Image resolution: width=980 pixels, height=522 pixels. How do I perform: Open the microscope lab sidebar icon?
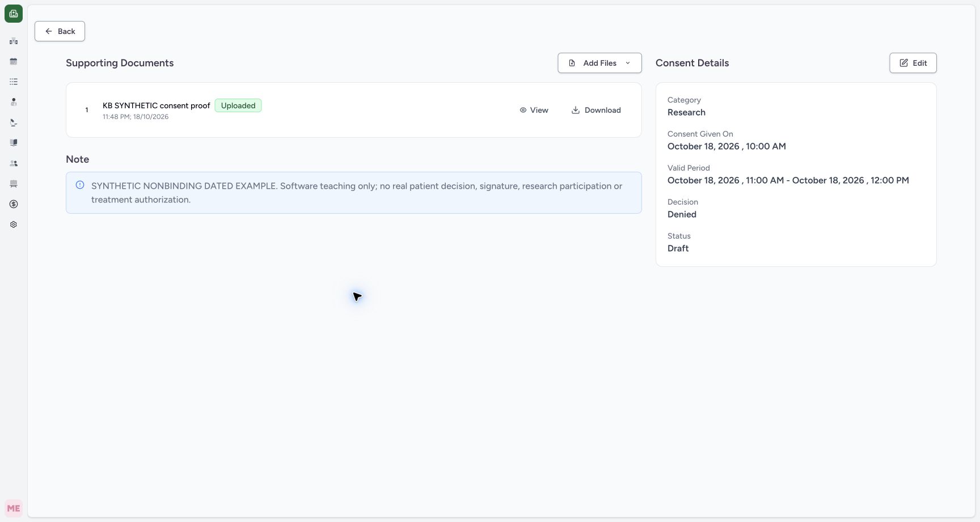tap(14, 122)
